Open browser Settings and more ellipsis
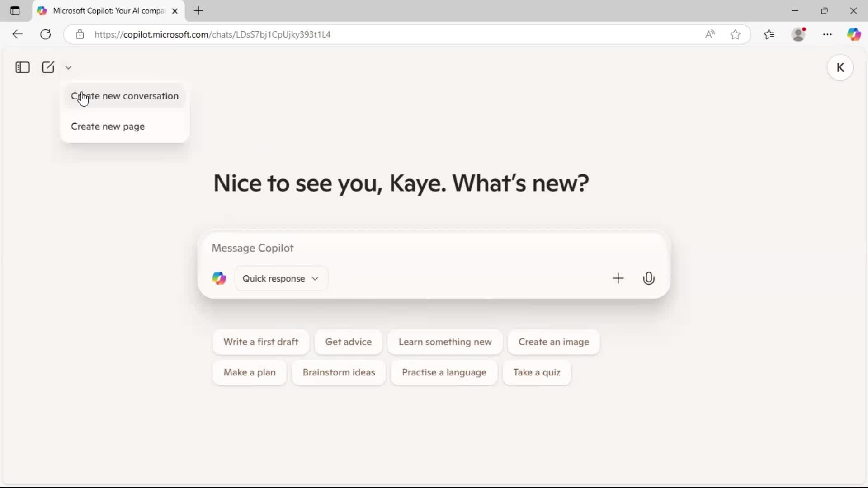The width and height of the screenshot is (868, 488). [x=827, y=34]
